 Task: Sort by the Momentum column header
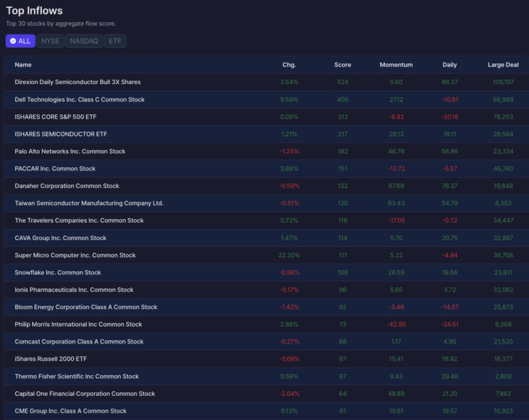396,65
